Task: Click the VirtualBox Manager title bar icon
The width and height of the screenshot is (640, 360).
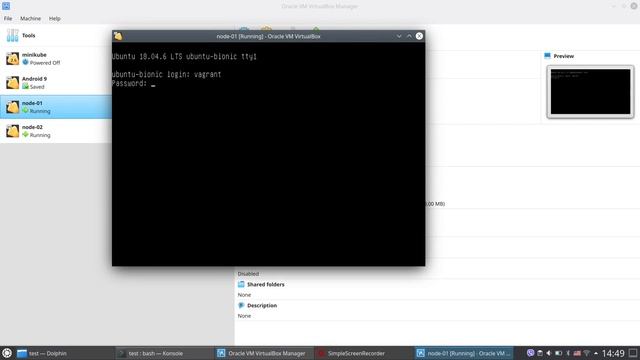Action: [6, 6]
